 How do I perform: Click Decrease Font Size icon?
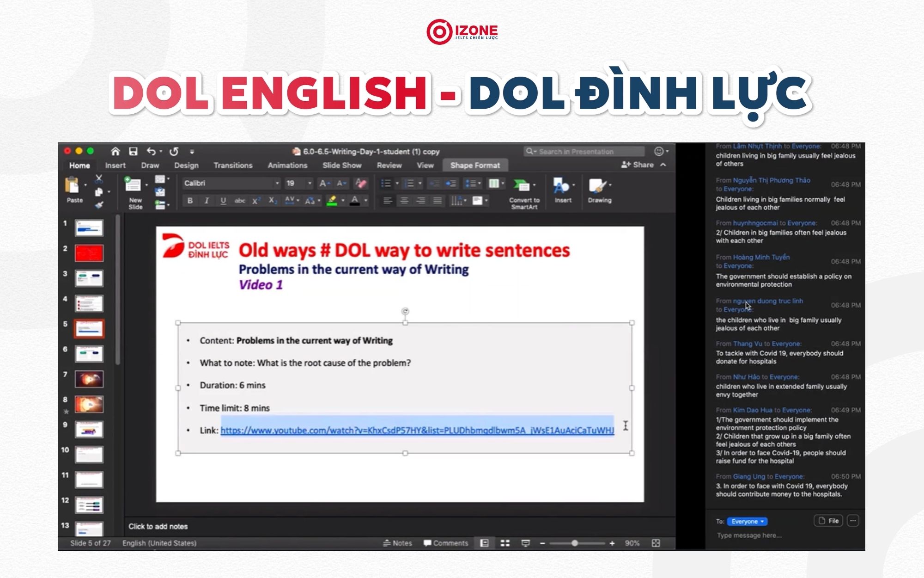pyautogui.click(x=341, y=183)
